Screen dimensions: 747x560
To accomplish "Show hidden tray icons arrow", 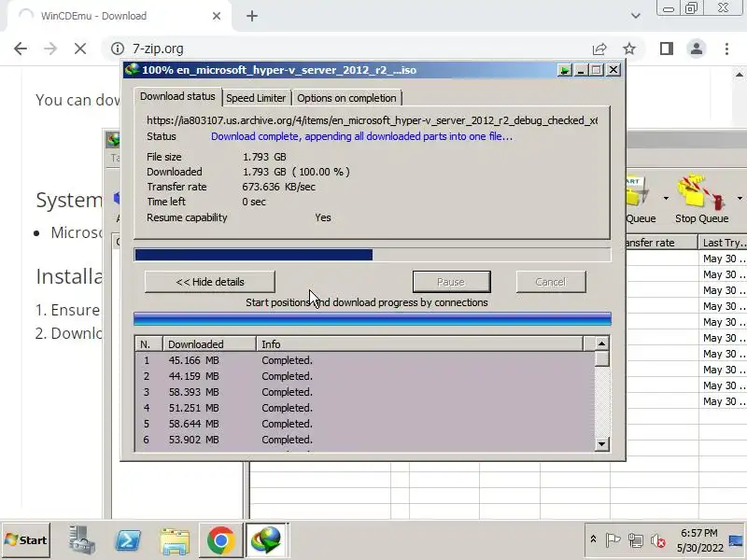I will pyautogui.click(x=593, y=539).
